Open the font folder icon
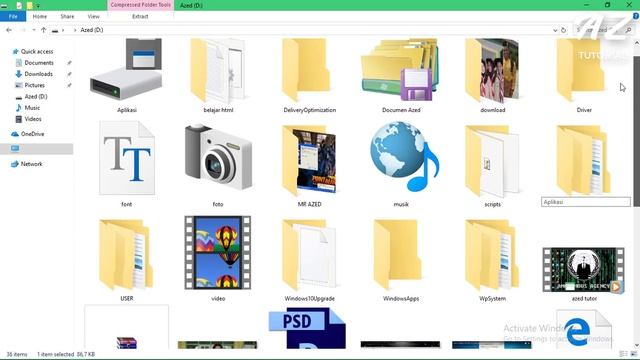The image size is (640, 360). (x=127, y=158)
